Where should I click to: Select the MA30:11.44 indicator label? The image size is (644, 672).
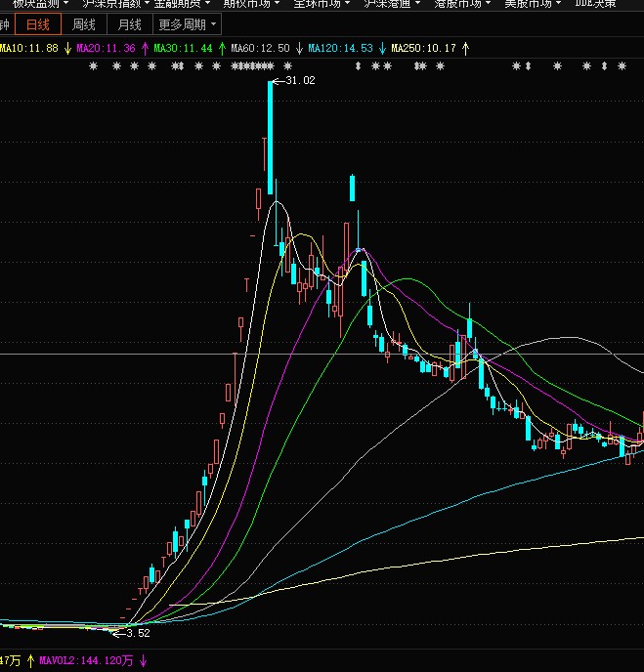[x=183, y=48]
